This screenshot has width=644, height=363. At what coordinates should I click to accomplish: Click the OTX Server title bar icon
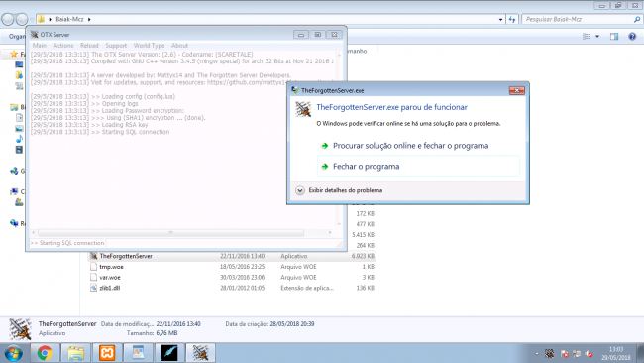click(x=34, y=35)
